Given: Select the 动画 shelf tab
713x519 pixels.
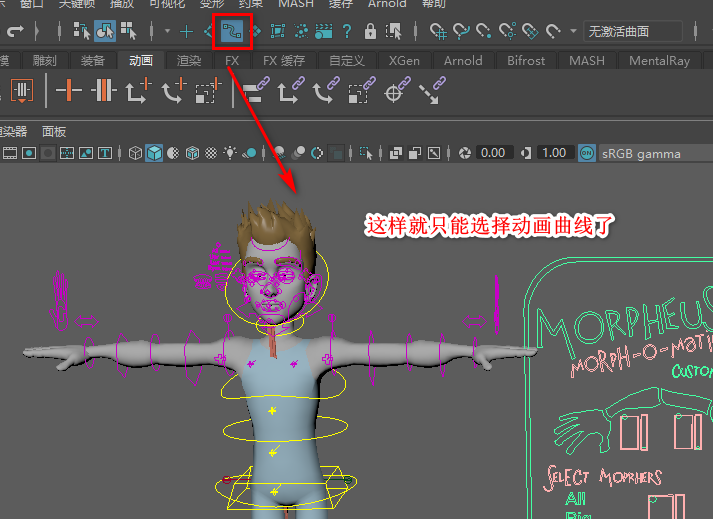Looking at the screenshot, I should coord(141,60).
